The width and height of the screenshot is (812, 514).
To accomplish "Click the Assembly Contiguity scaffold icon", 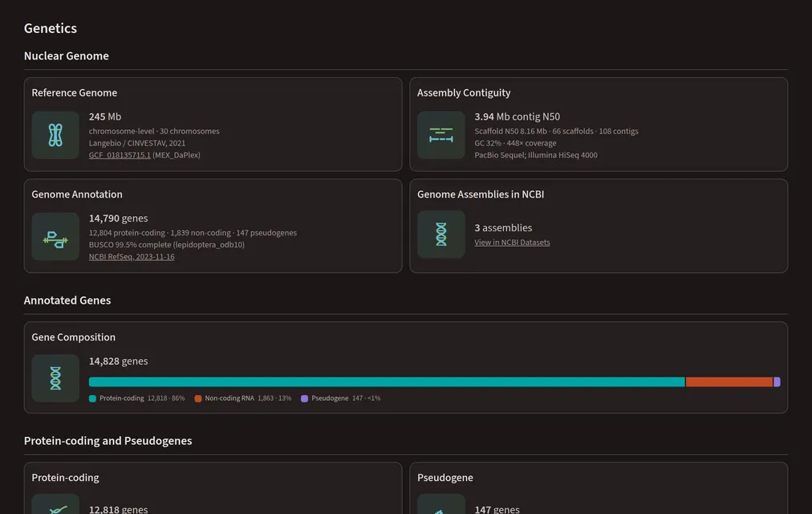I will click(x=441, y=135).
